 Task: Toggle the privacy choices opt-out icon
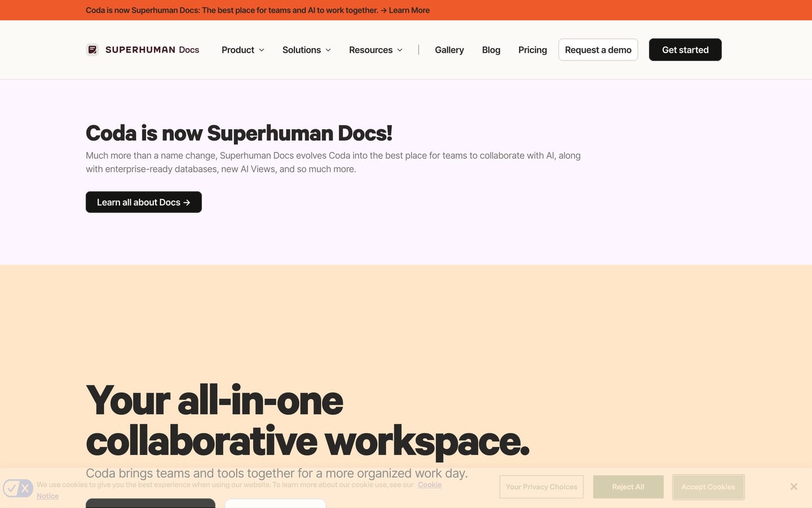(x=18, y=488)
